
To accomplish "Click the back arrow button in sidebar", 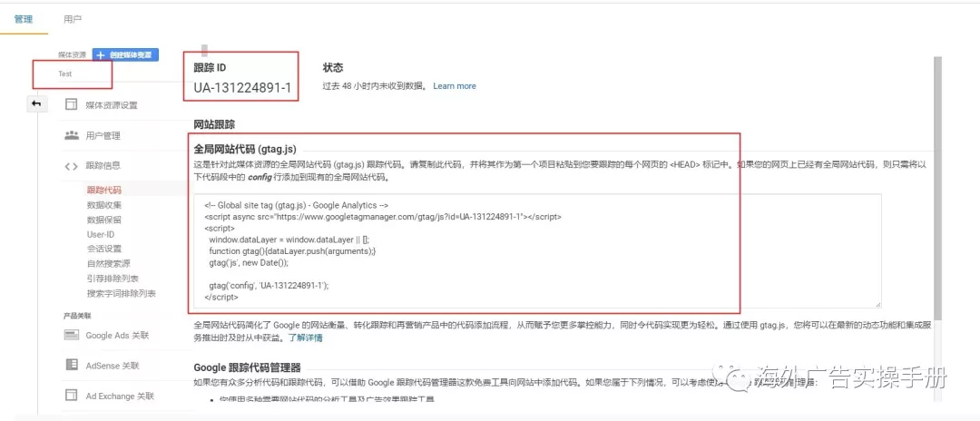I will (x=36, y=103).
